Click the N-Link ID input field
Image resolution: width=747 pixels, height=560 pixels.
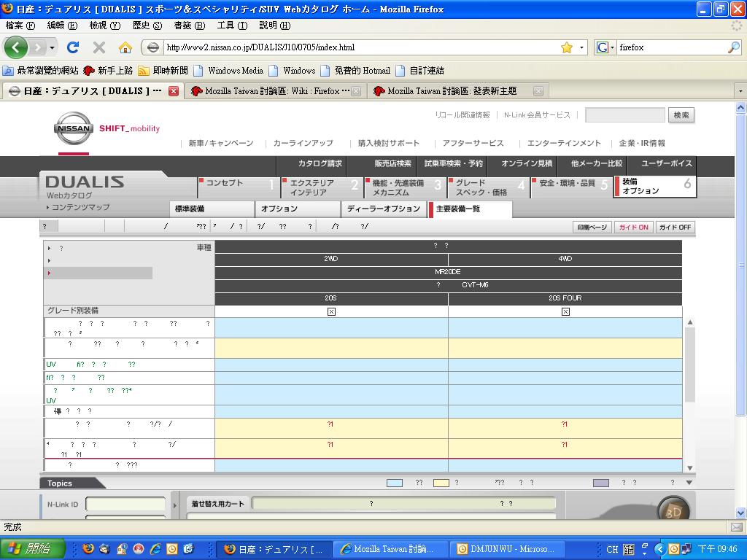(x=125, y=505)
